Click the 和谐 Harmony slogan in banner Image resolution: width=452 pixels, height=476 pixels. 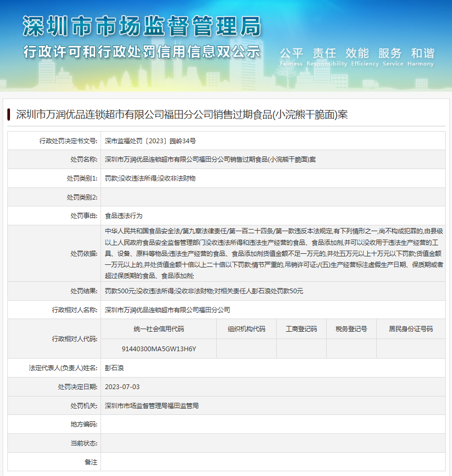pyautogui.click(x=421, y=57)
